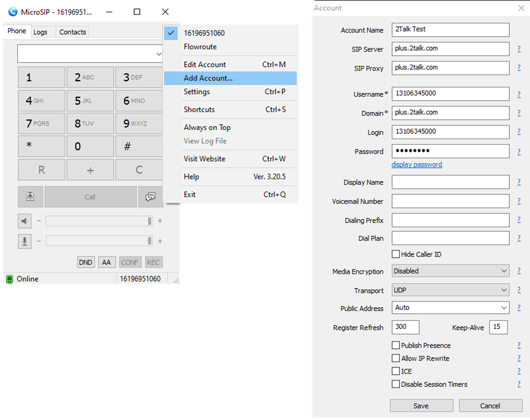Open help for Password field

pos(519,152)
